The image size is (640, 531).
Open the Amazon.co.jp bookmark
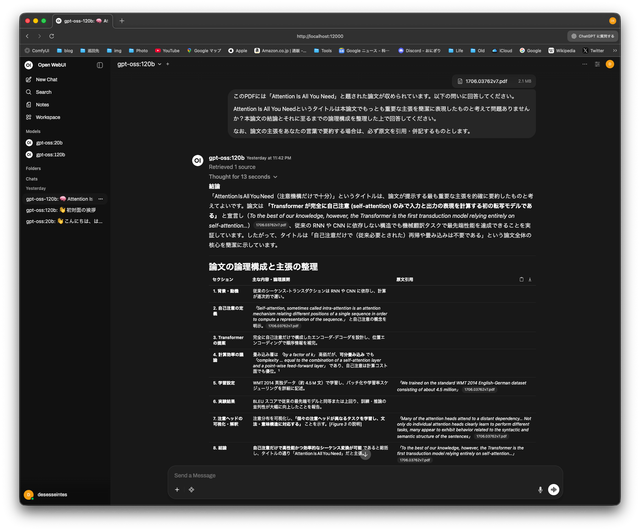pos(280,51)
